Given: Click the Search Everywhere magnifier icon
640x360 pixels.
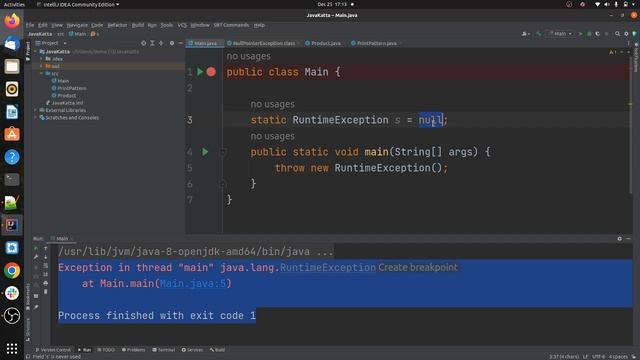Looking at the screenshot, I should pos(618,34).
